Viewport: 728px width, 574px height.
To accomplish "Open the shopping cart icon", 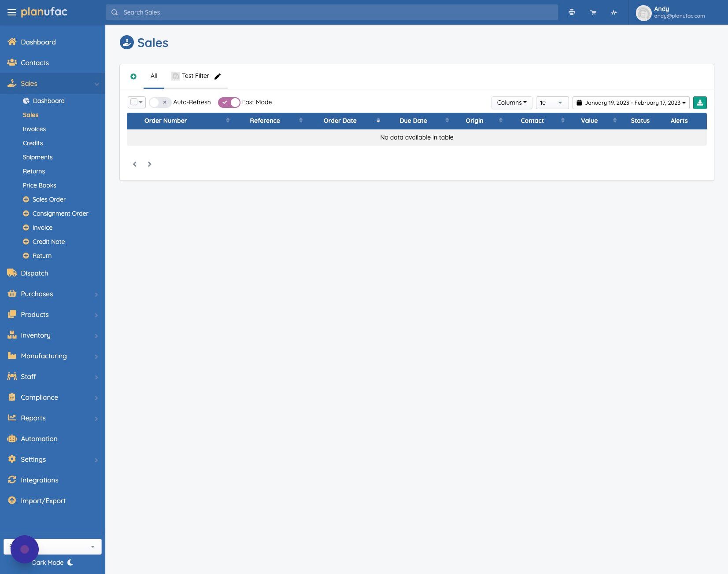I will tap(593, 12).
